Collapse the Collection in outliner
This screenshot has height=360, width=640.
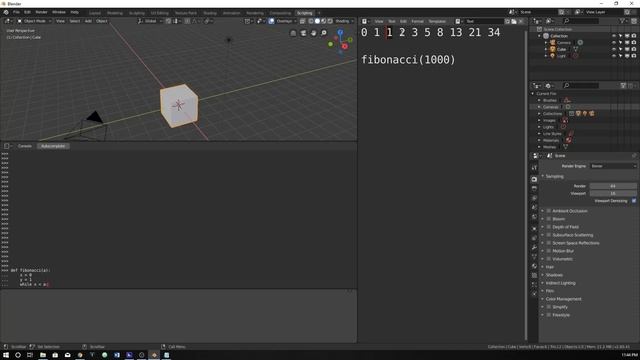pos(539,36)
